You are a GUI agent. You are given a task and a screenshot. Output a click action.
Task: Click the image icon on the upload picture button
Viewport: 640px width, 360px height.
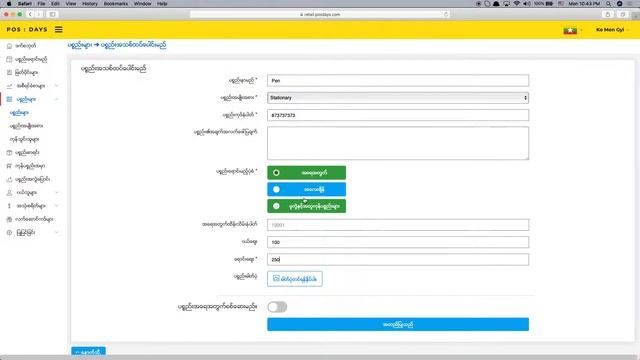click(x=276, y=278)
